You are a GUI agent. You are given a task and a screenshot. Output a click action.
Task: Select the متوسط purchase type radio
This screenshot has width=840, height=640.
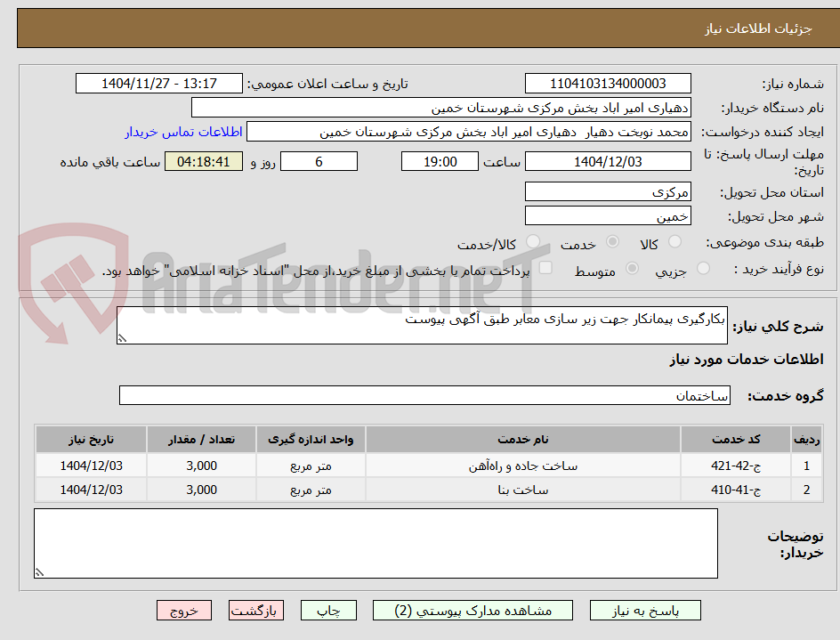click(x=632, y=269)
